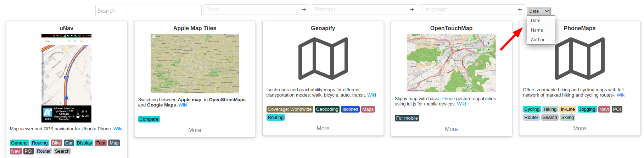Select the Geocoding tag on Geoapify
This screenshot has height=158, width=644.
pyautogui.click(x=327, y=109)
